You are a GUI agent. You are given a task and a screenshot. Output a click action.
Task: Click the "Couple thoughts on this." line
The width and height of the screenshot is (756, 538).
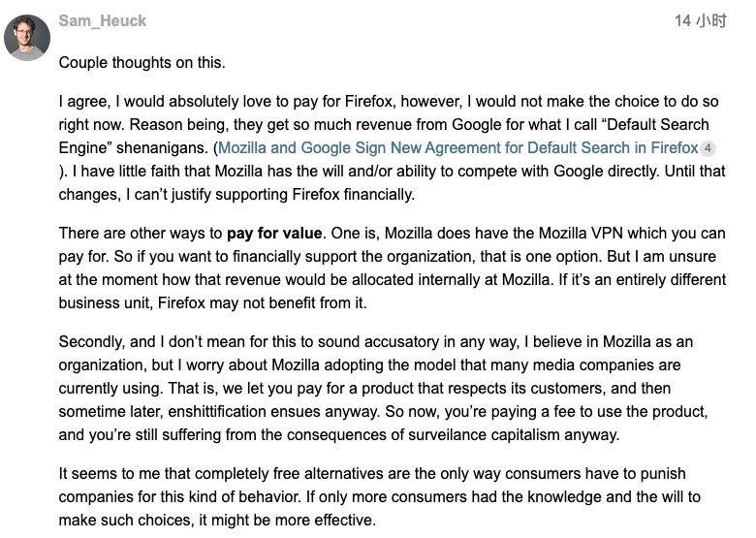click(x=142, y=63)
